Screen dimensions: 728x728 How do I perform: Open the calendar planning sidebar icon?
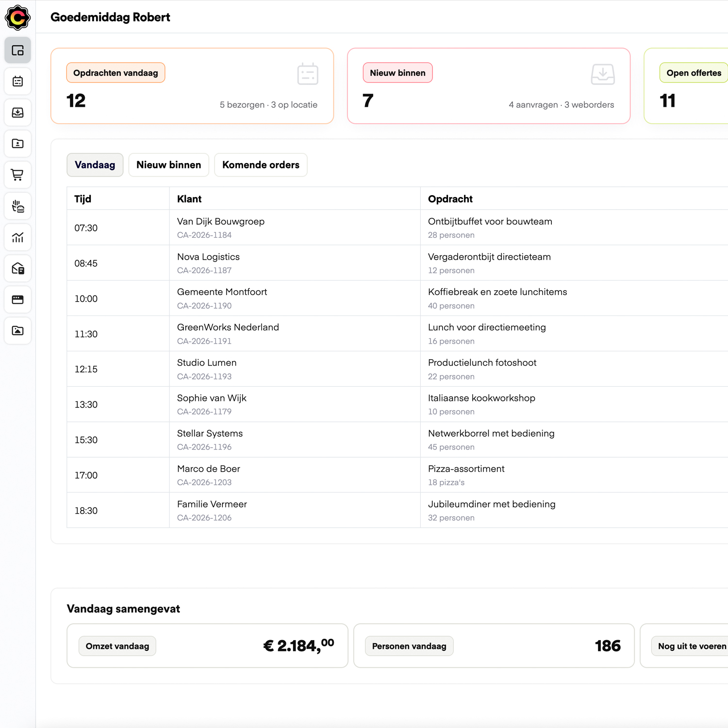(17, 82)
